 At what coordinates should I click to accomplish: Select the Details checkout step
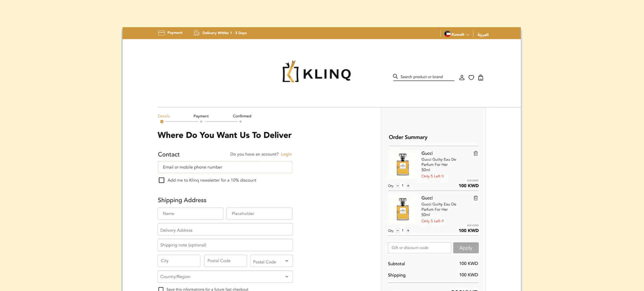click(164, 116)
